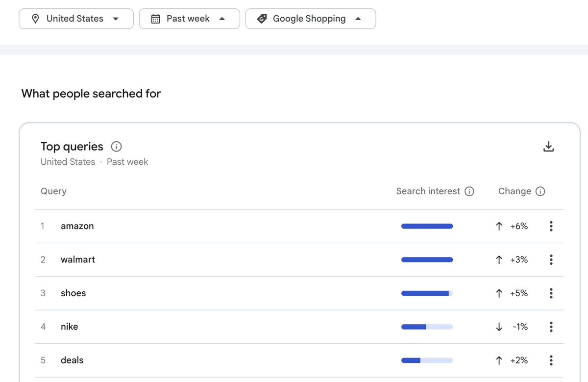Image resolution: width=588 pixels, height=382 pixels.
Task: Click the Query column header
Action: [x=53, y=191]
